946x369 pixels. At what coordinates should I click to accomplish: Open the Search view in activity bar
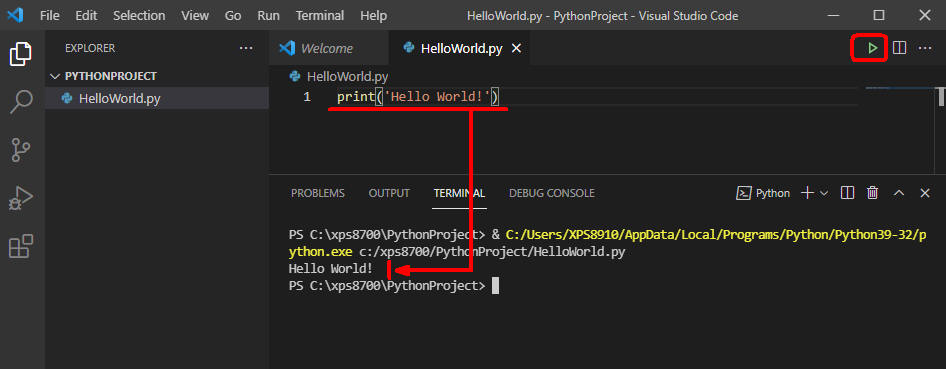coord(21,102)
